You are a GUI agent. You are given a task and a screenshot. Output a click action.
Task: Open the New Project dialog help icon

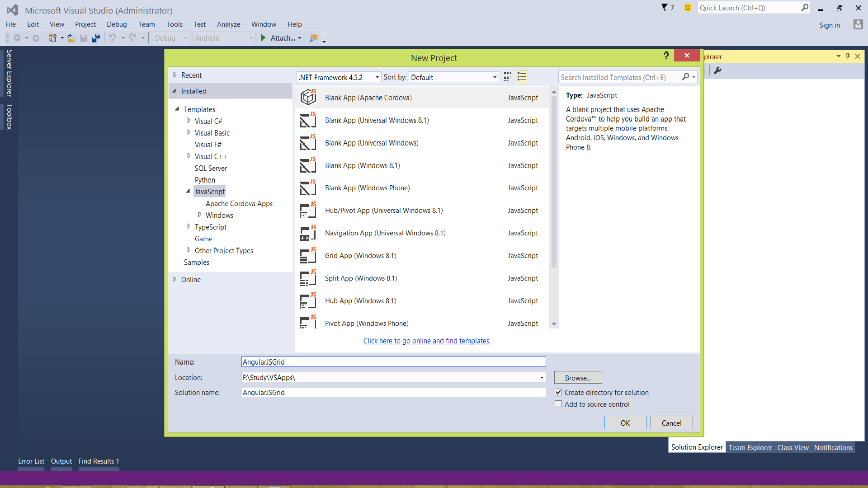pos(666,55)
